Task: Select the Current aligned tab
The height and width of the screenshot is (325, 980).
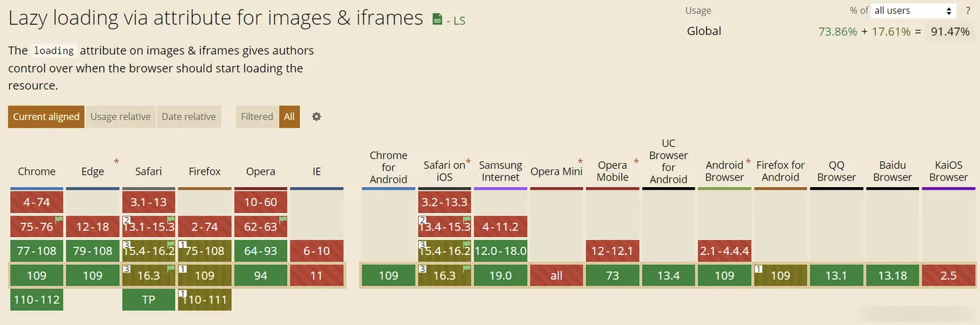Action: click(x=46, y=117)
